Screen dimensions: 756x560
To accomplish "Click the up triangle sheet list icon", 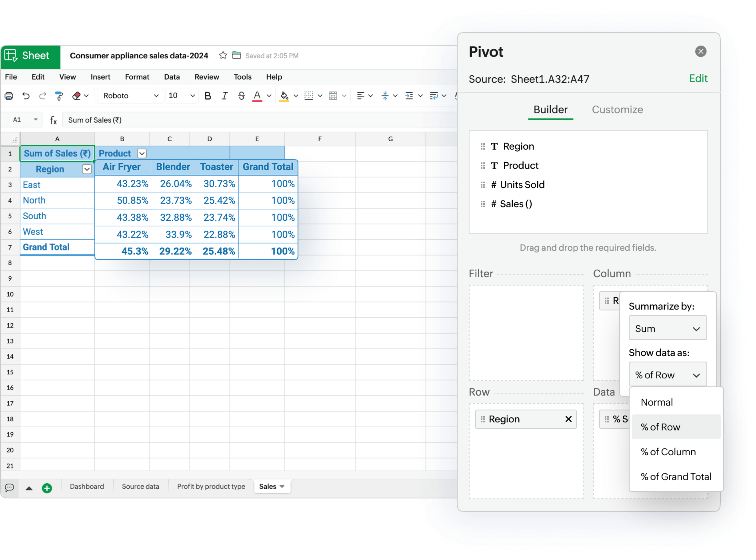I will (x=29, y=488).
